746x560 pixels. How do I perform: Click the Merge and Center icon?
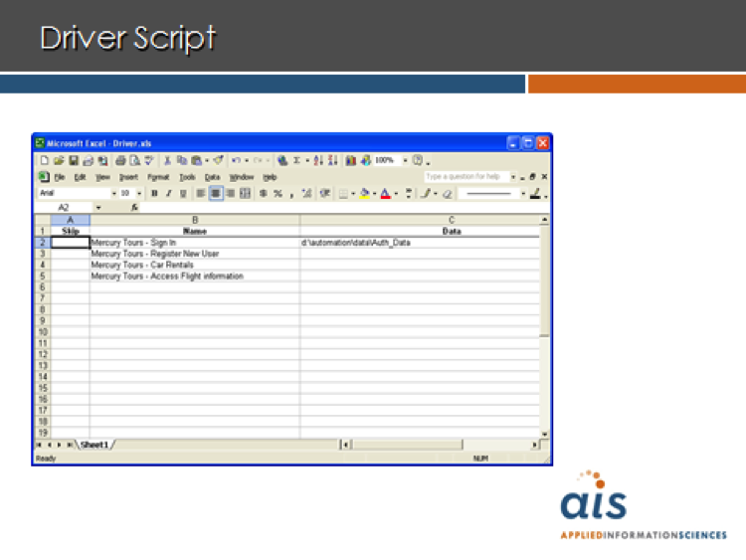pos(245,193)
